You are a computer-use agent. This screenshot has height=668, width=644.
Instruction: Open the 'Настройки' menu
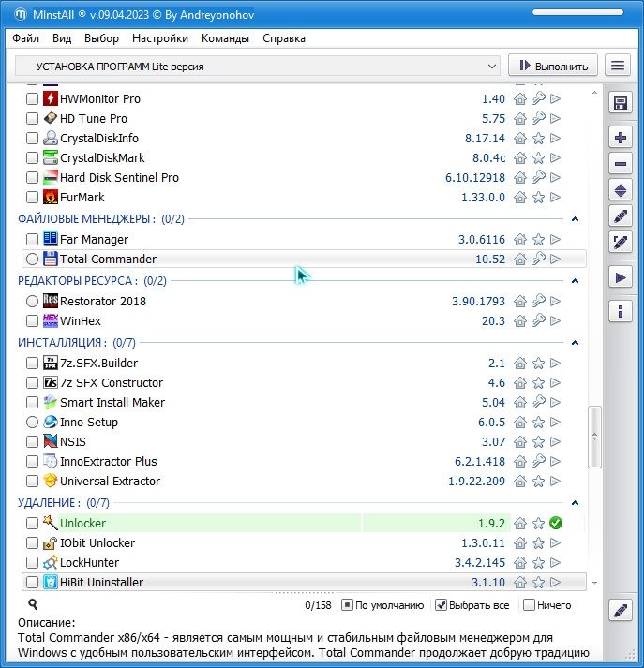click(160, 38)
